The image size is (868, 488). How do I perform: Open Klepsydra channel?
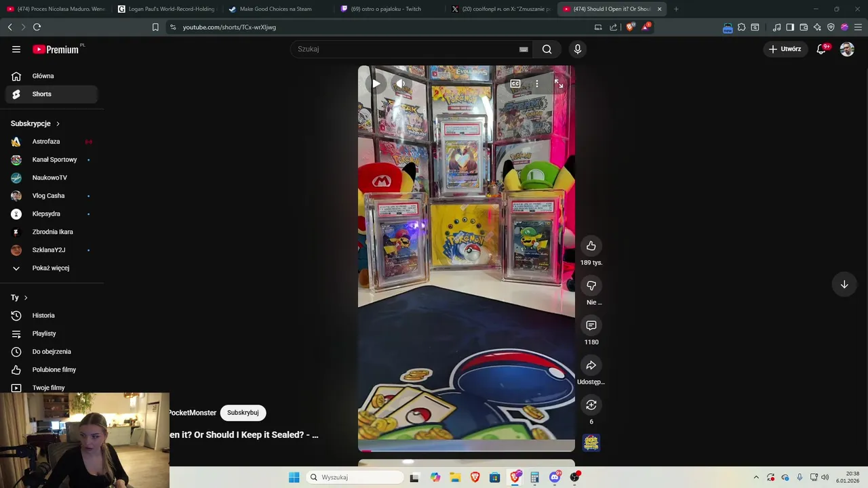(52, 214)
